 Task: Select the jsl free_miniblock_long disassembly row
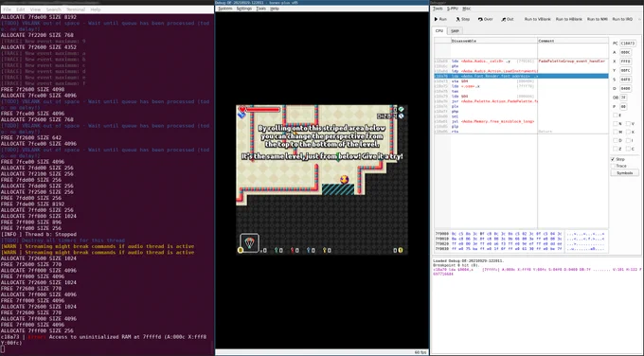pyautogui.click(x=521, y=121)
